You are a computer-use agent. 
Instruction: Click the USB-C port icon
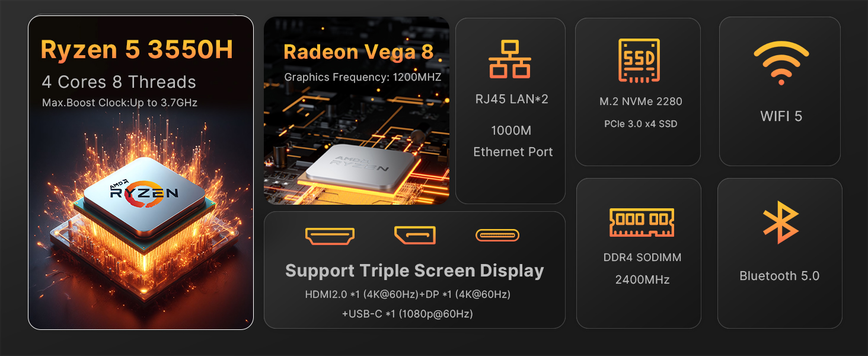(x=497, y=236)
